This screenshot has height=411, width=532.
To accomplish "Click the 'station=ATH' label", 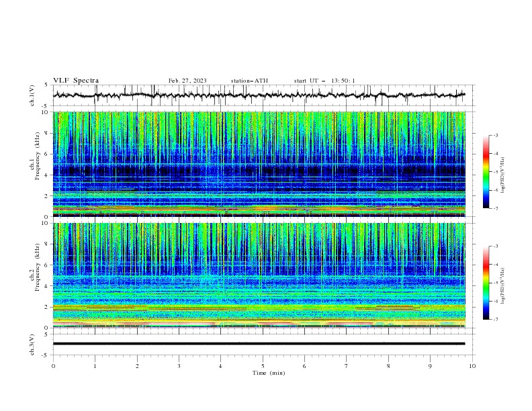I will click(249, 81).
